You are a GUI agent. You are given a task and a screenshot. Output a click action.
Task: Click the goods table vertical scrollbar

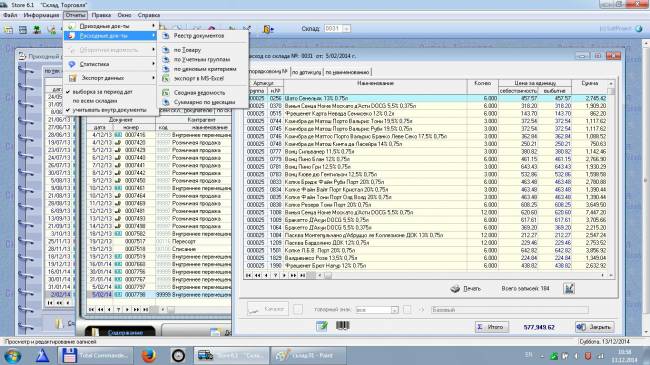click(611, 174)
